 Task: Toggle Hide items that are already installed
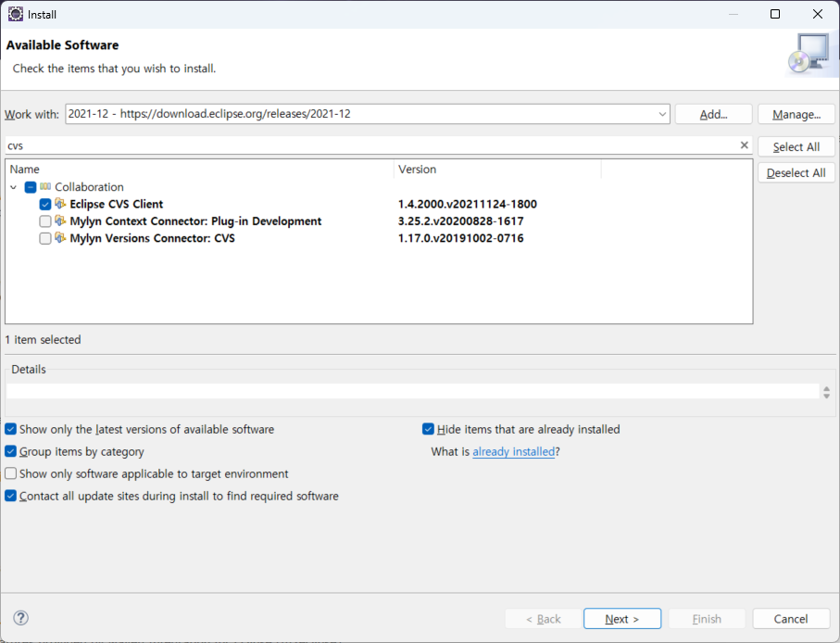[x=428, y=429]
